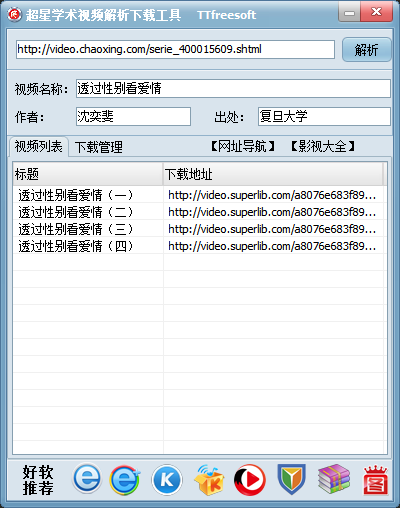Click download URL of part （二）
Screen dimensions: 400x508
coord(272,212)
